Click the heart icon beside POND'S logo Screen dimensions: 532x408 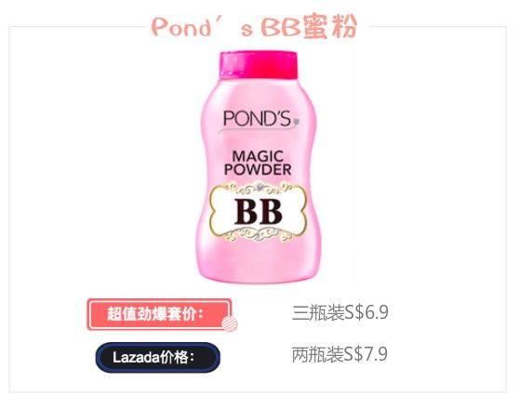[x=296, y=121]
